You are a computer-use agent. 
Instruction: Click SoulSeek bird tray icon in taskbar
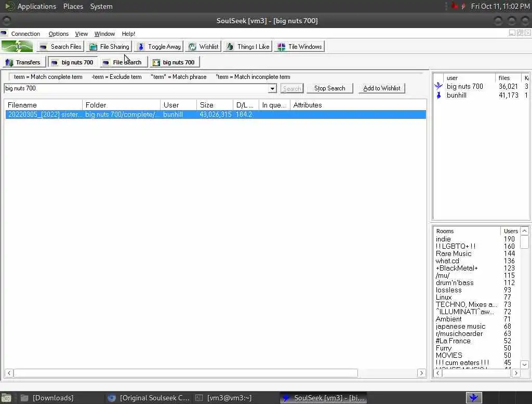(474, 398)
